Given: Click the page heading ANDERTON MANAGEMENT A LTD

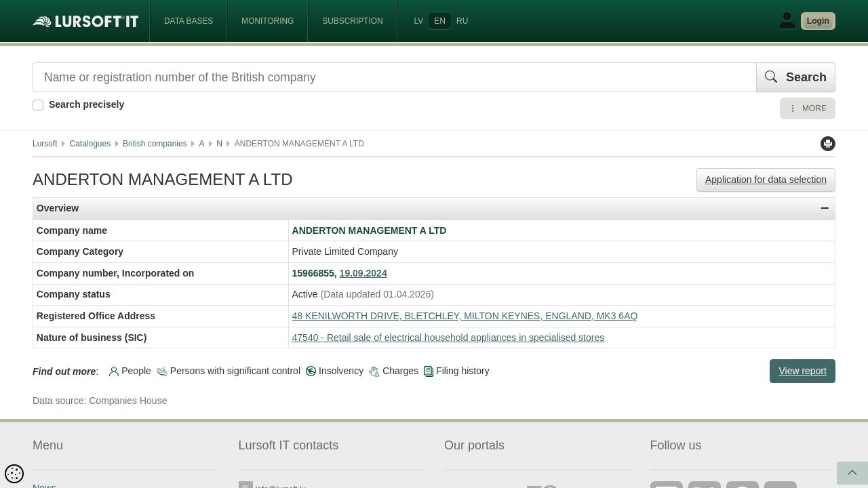Looking at the screenshot, I should (163, 180).
